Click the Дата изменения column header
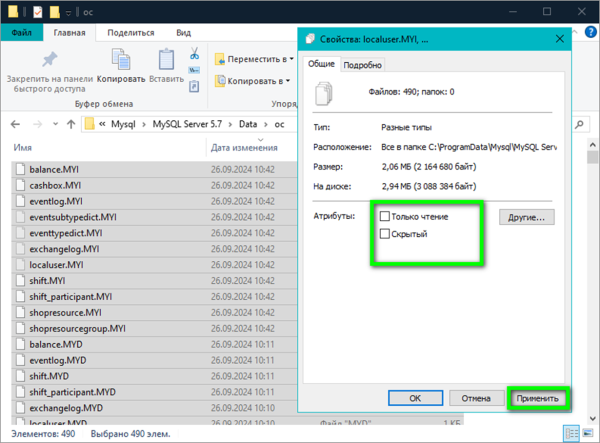Screen dimensions: 600x443 click(x=244, y=147)
